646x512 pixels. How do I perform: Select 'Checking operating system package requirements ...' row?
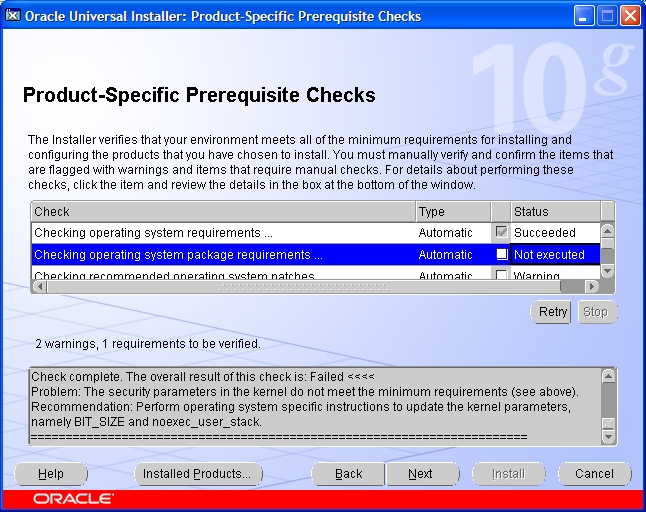point(316,254)
